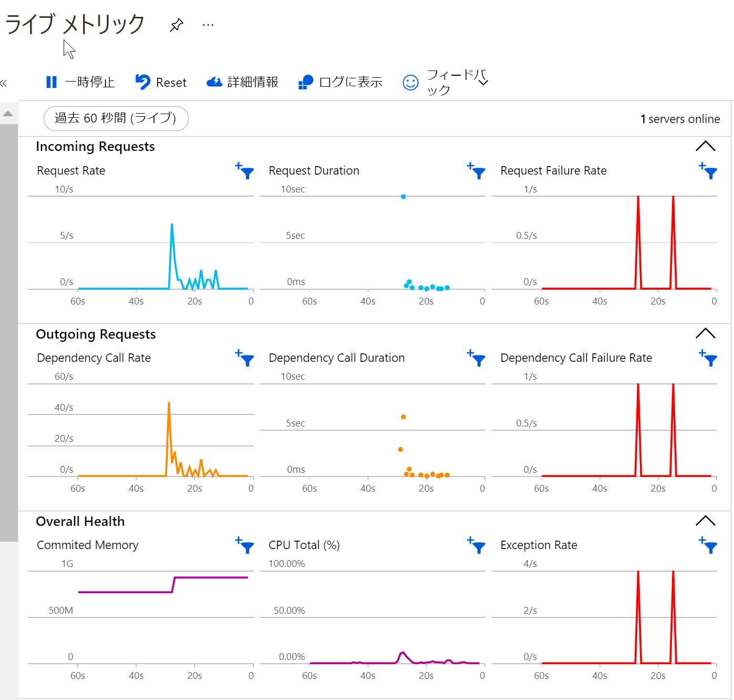734x700 pixels.
Task: Click the ログに表示 icon
Action: 305,82
